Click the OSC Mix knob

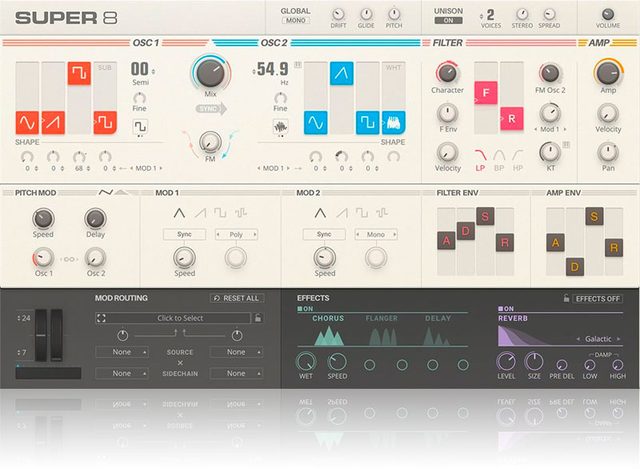coord(210,72)
